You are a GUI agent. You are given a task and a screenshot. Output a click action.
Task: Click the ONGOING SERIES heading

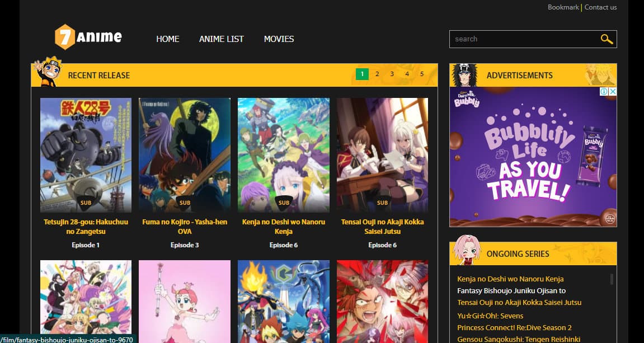coord(518,254)
